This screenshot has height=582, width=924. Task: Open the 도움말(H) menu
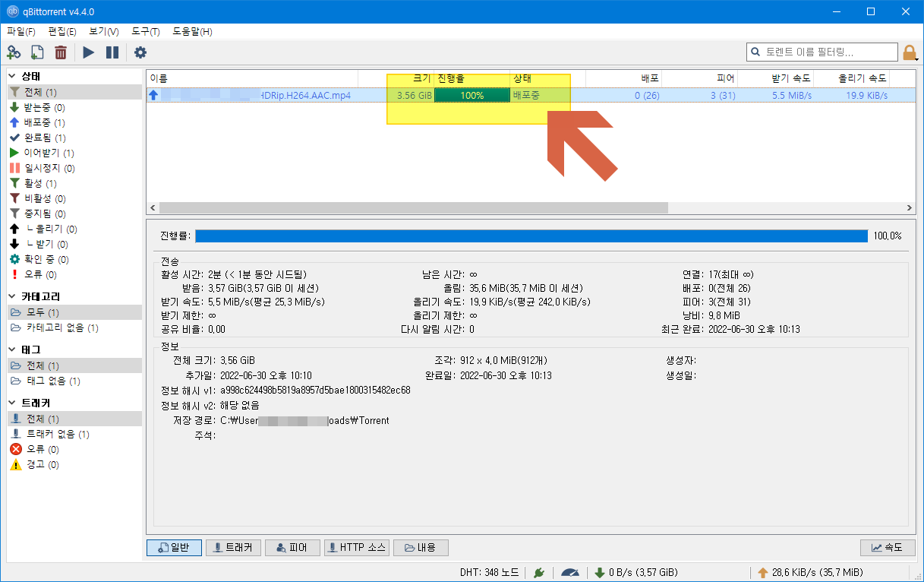[x=192, y=31]
